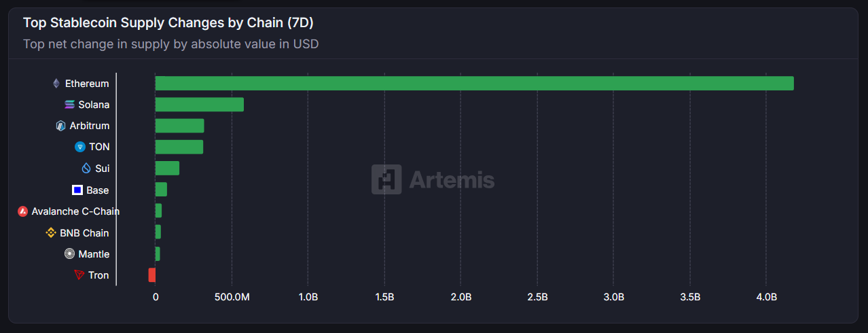
Task: Click the Mantle circular logo icon
Action: pyautogui.click(x=69, y=254)
